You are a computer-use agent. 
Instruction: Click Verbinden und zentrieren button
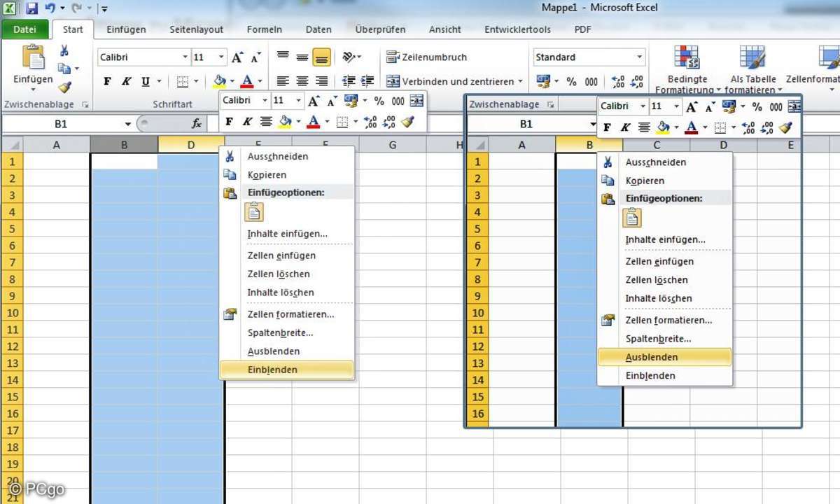pos(450,81)
